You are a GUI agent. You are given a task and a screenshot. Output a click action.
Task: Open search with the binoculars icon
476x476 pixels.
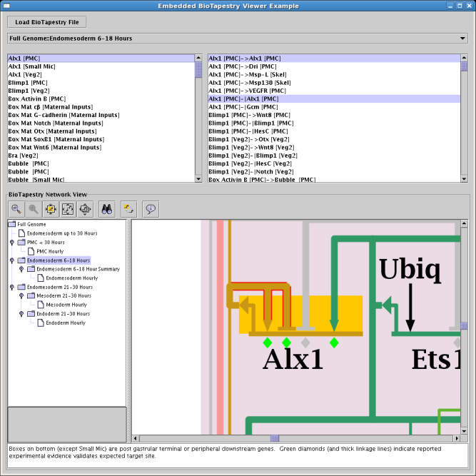107,208
